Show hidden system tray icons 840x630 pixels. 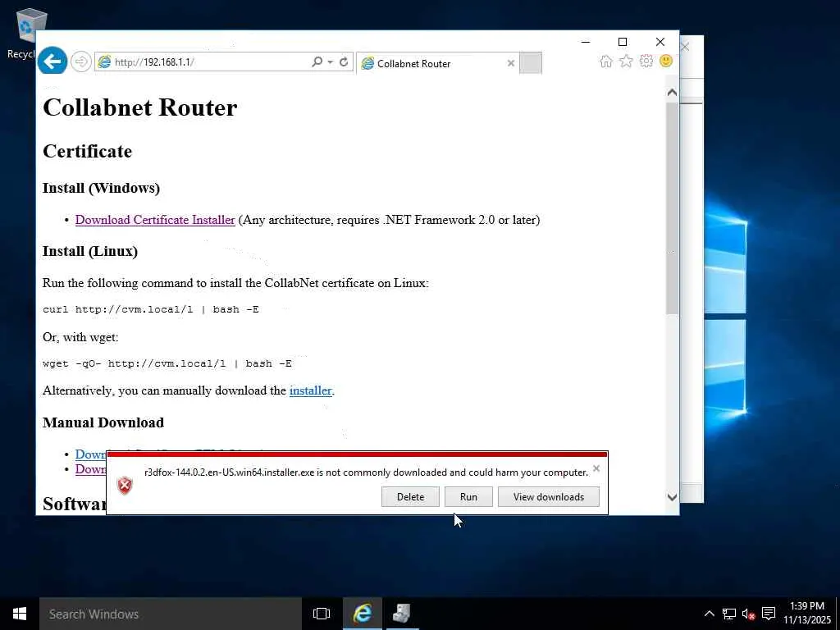pos(709,614)
